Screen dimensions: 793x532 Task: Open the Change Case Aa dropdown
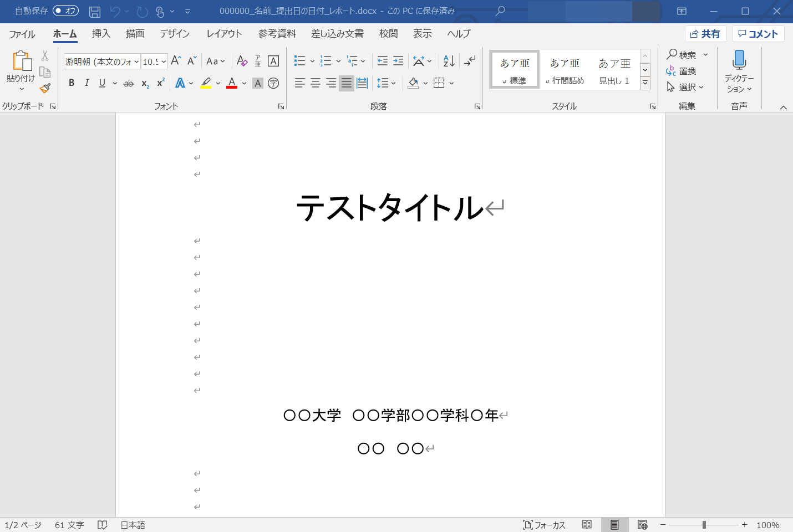pyautogui.click(x=215, y=61)
